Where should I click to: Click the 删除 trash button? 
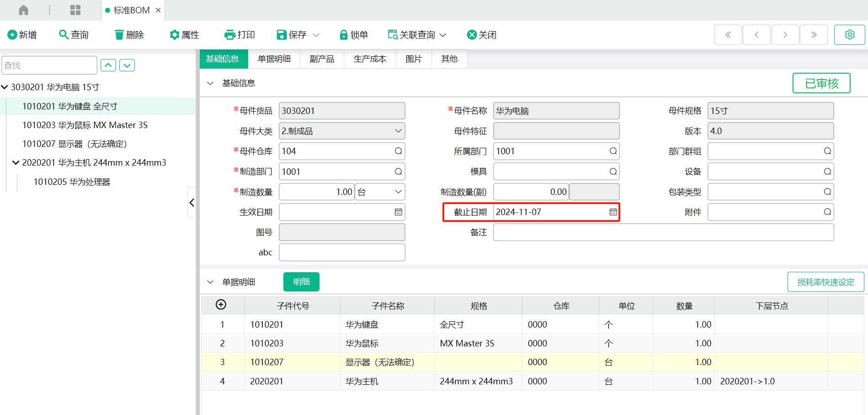tap(129, 35)
